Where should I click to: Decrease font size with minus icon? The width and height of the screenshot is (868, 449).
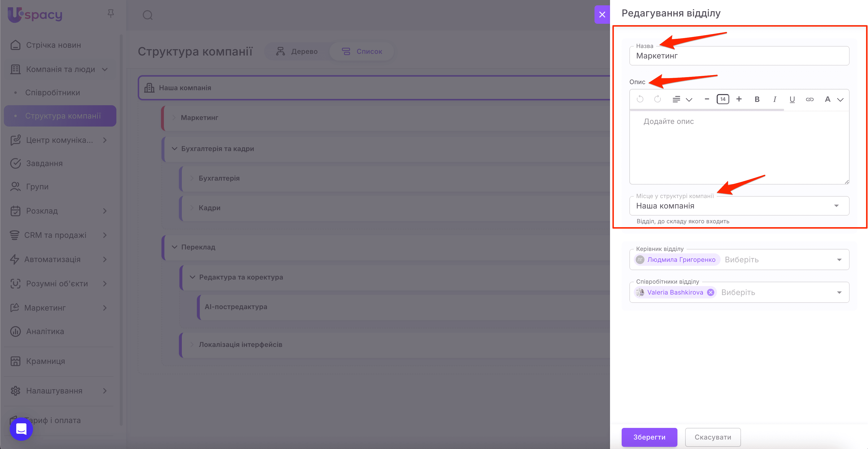point(707,99)
